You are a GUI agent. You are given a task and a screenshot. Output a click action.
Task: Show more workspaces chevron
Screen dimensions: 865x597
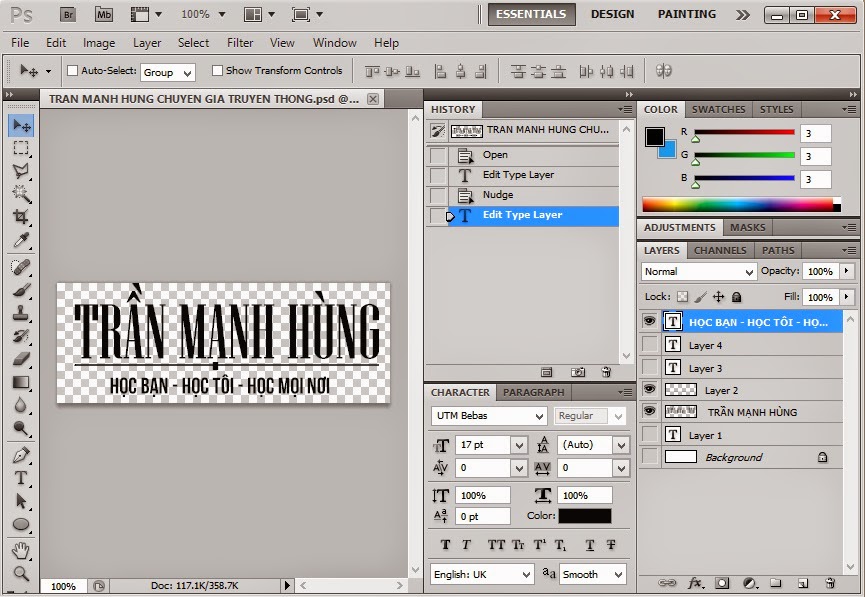743,15
